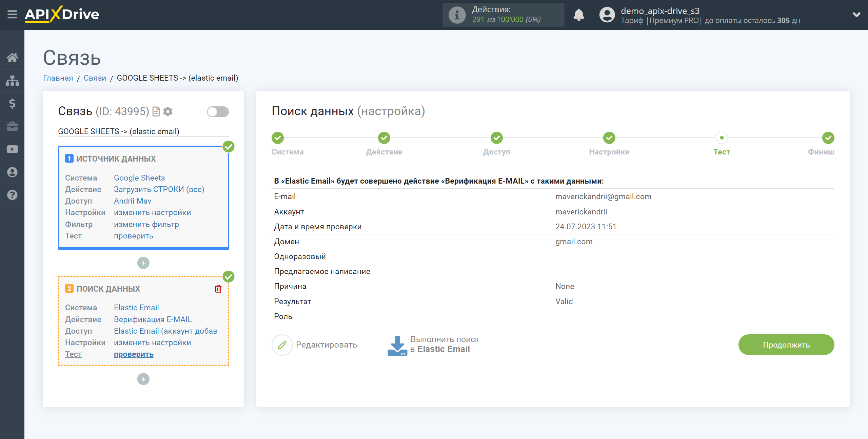Add step after data search block

(143, 379)
